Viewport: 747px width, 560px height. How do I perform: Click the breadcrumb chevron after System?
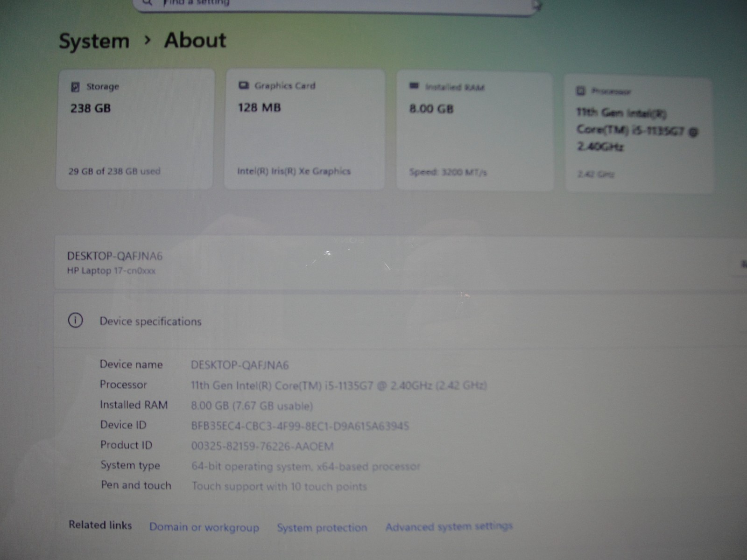[x=148, y=41]
